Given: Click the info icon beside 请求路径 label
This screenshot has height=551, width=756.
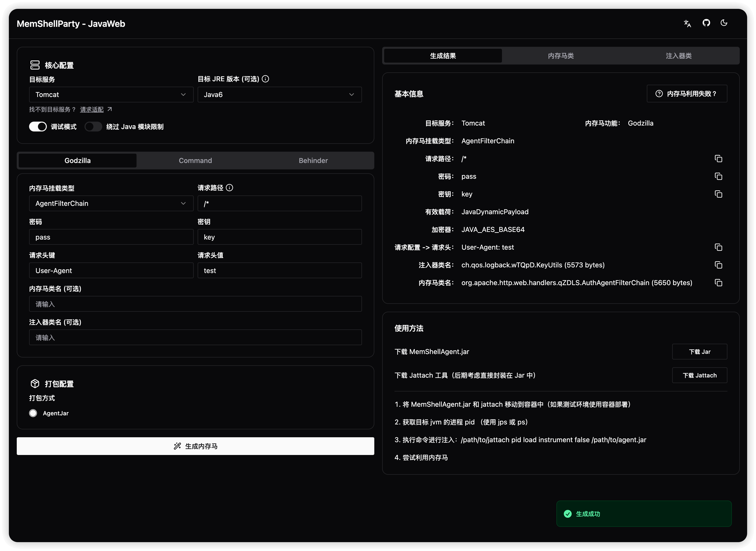Looking at the screenshot, I should (x=229, y=187).
